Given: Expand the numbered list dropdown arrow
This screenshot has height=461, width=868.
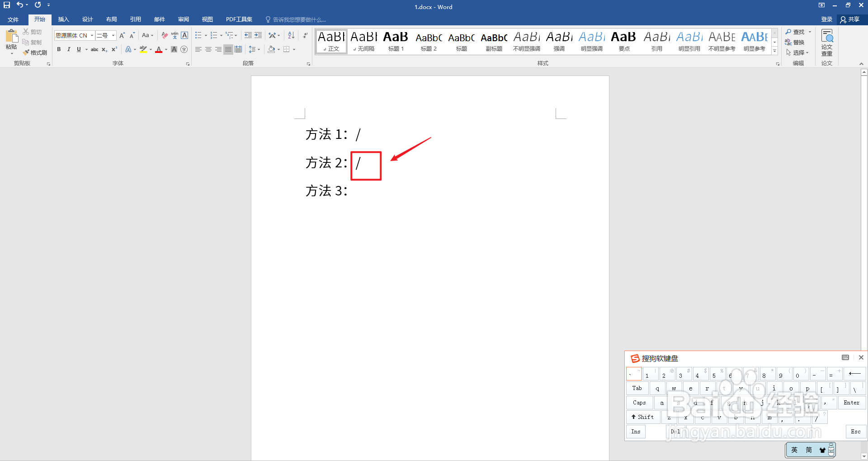Looking at the screenshot, I should click(x=221, y=35).
